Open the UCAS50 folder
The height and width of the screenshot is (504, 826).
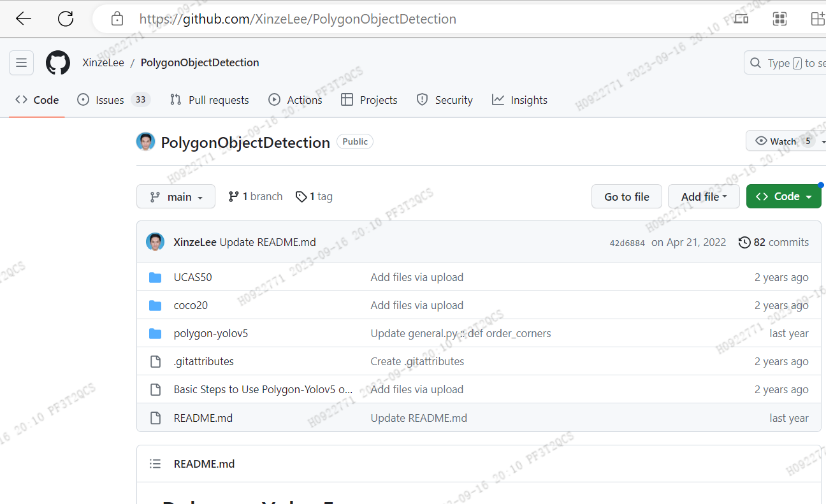point(192,277)
